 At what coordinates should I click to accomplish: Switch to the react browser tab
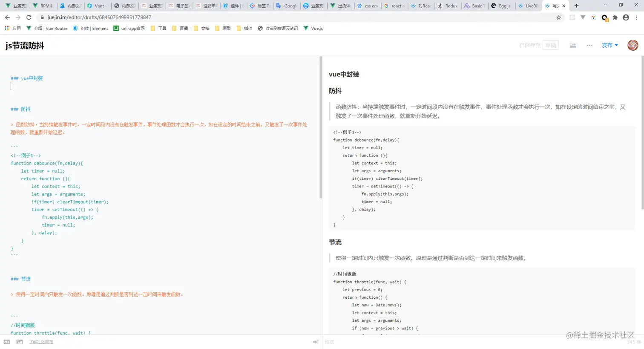(x=394, y=6)
